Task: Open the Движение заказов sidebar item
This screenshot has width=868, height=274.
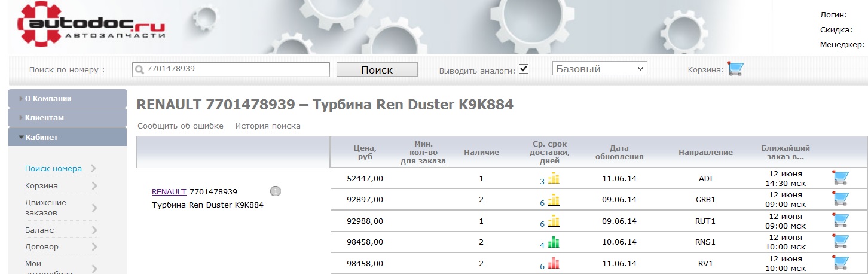Action: tap(45, 208)
